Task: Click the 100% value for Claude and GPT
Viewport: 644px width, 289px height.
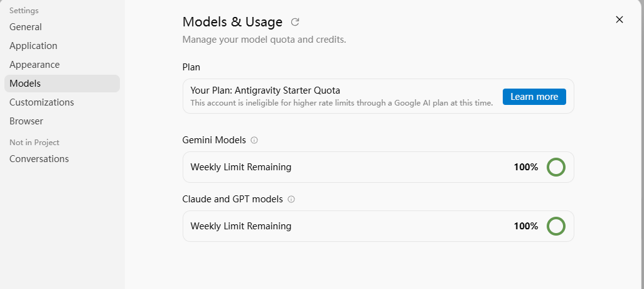Action: (526, 226)
